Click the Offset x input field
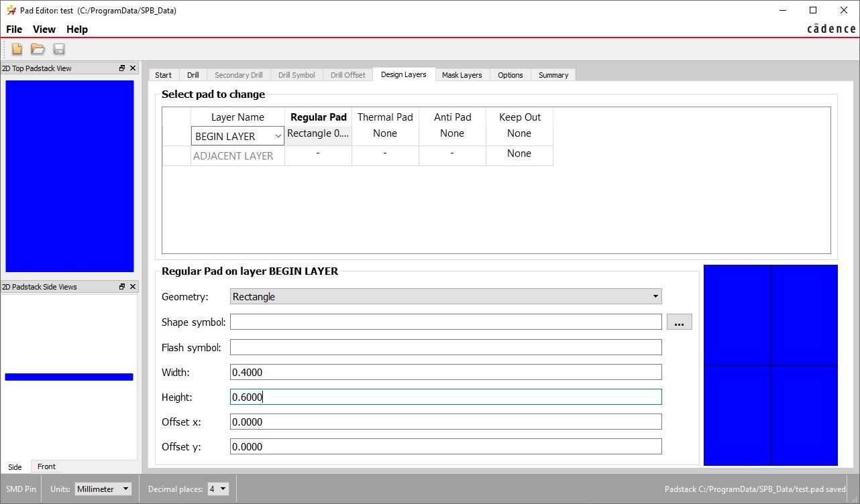The image size is (860, 504). coord(446,422)
